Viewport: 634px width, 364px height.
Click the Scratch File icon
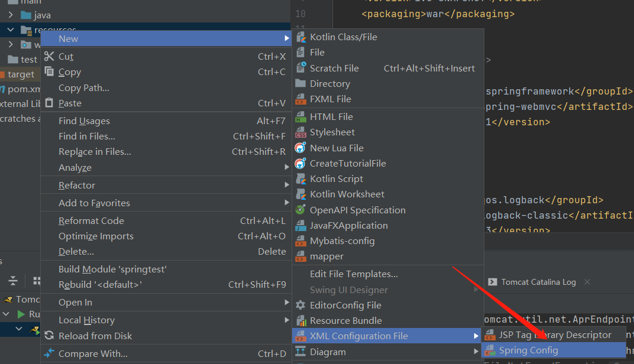tap(300, 68)
